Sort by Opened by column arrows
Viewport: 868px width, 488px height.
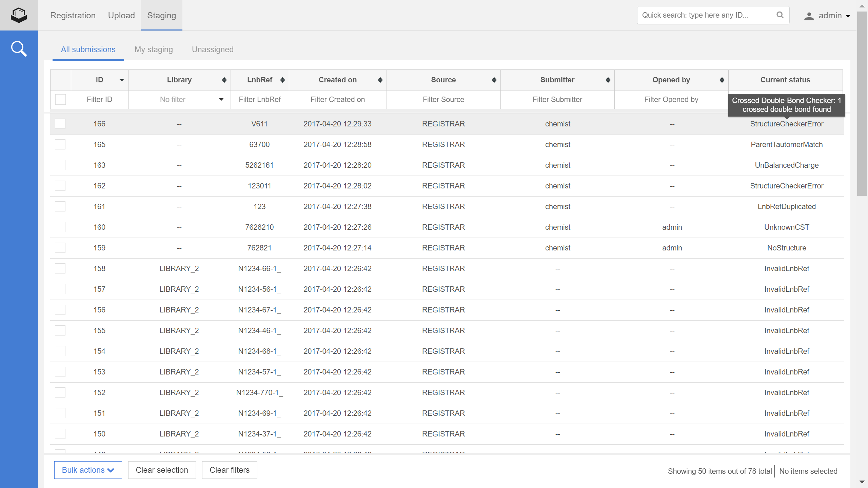[722, 80]
